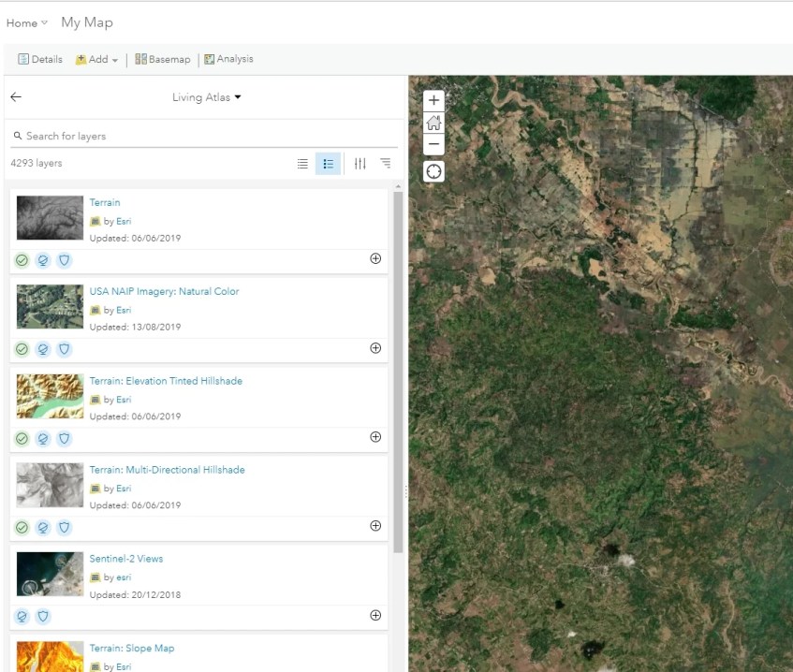793x672 pixels.
Task: Click scrollbar up arrow in layer list
Action: click(398, 186)
